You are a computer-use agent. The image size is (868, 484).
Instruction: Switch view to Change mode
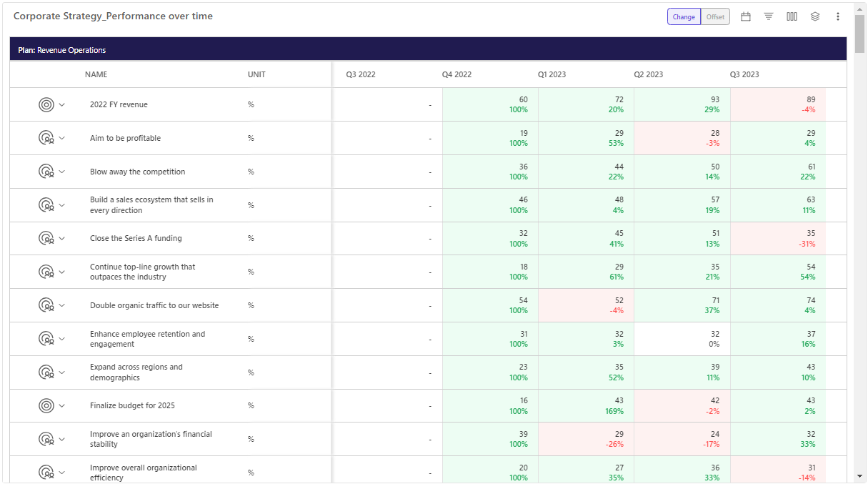[684, 16]
